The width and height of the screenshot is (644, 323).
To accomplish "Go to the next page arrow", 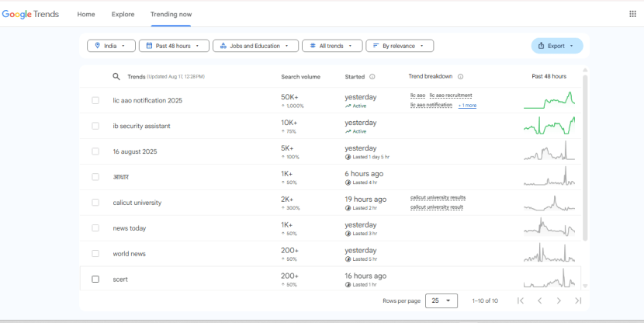I will (x=559, y=300).
